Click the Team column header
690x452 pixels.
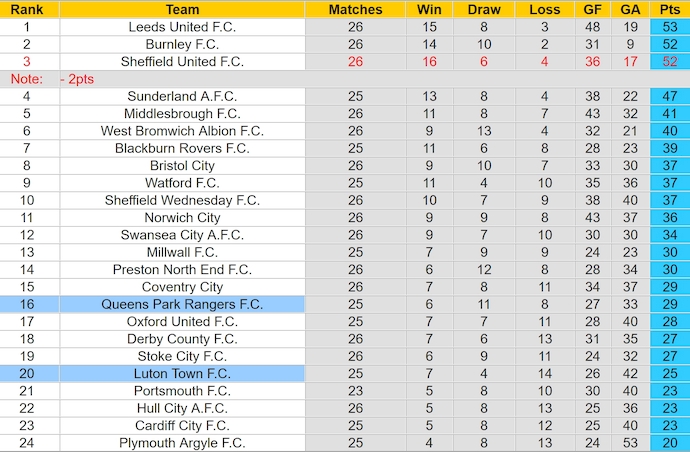pos(182,10)
